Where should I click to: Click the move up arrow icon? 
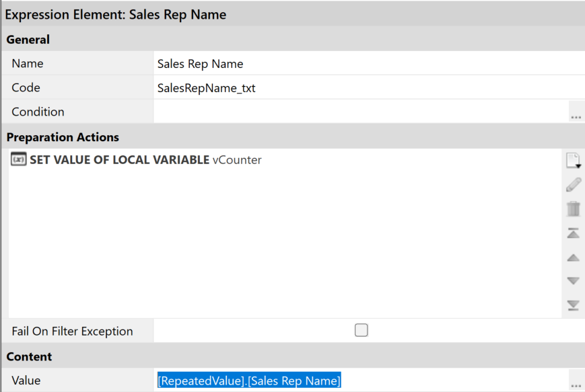click(x=573, y=258)
